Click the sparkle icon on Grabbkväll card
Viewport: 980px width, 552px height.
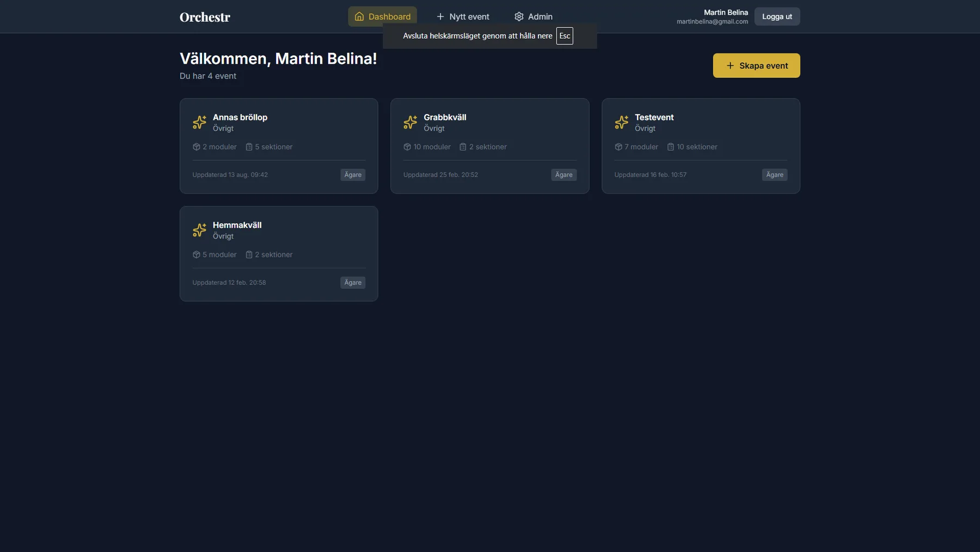411,122
